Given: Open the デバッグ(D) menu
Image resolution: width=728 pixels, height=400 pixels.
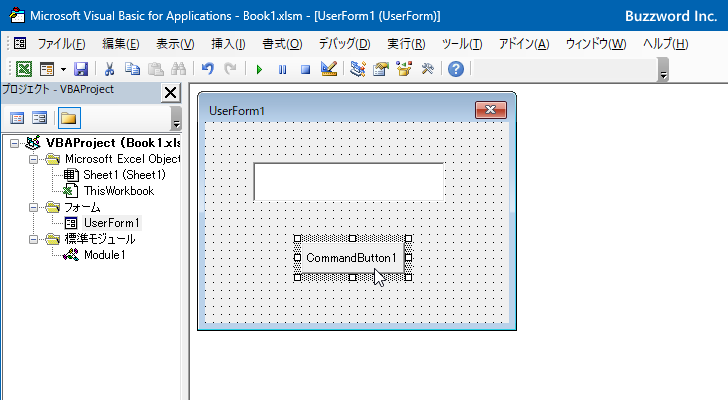Looking at the screenshot, I should 344,44.
